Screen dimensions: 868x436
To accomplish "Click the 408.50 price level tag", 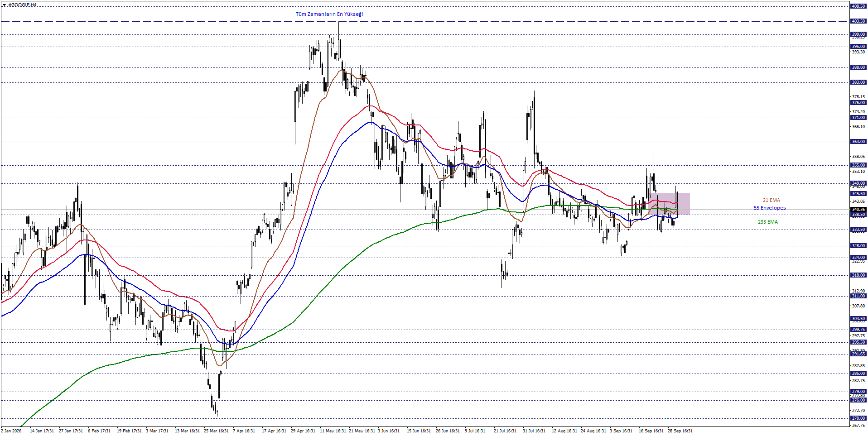I will point(858,6).
